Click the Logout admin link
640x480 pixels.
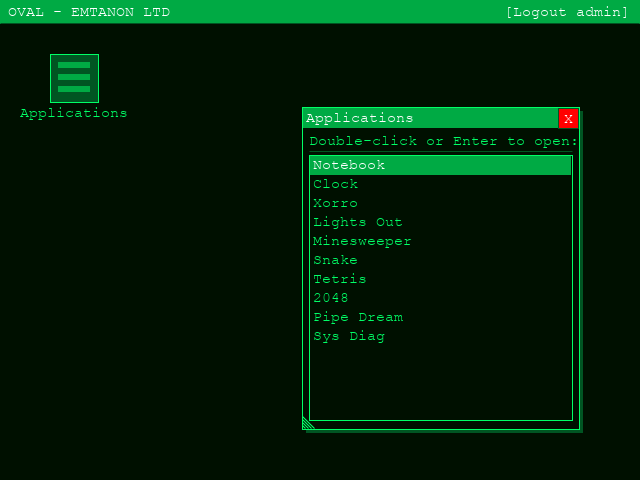click(566, 12)
